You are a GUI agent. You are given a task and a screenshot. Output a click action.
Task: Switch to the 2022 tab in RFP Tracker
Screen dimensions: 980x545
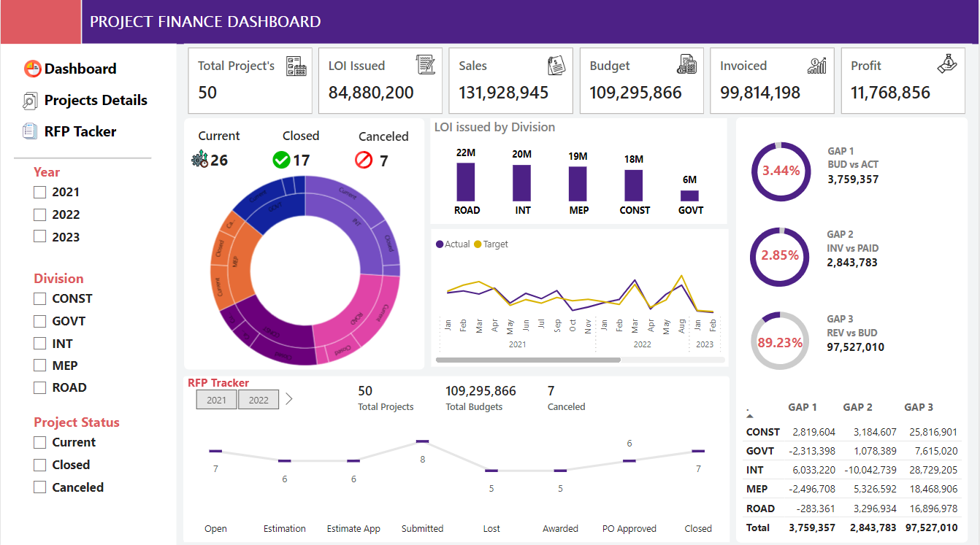[x=259, y=399]
